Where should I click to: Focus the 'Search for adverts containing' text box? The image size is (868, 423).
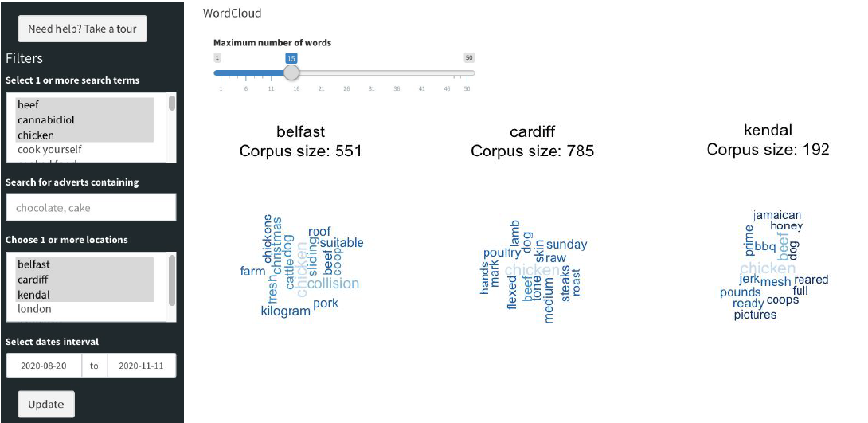tap(91, 208)
